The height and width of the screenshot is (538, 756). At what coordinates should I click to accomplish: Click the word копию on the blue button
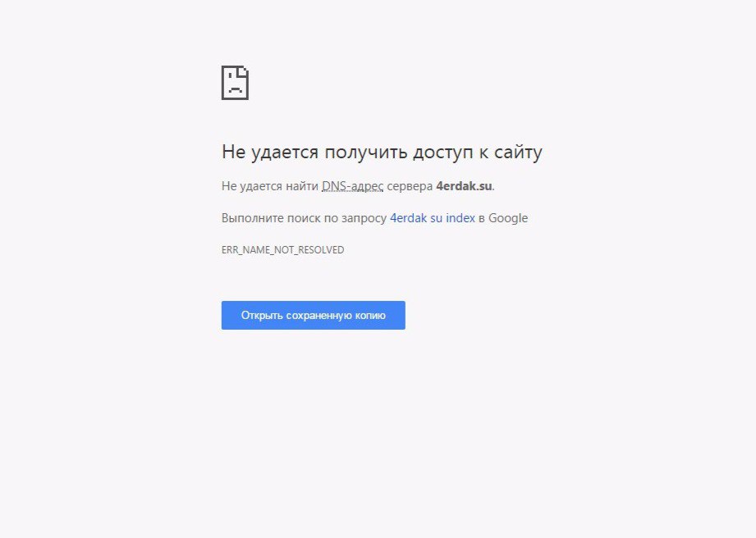point(370,316)
